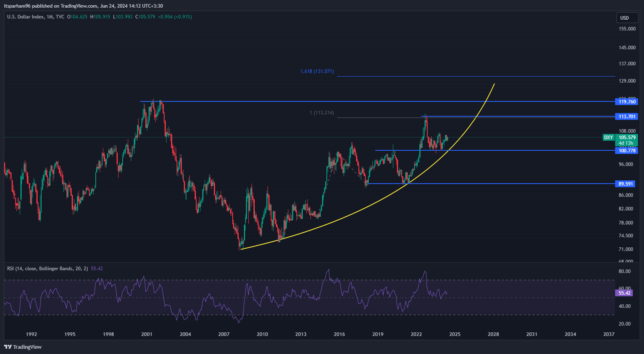The height and width of the screenshot is (354, 644).
Task: Click the 2025 label on time axis
Action: [x=455, y=334]
